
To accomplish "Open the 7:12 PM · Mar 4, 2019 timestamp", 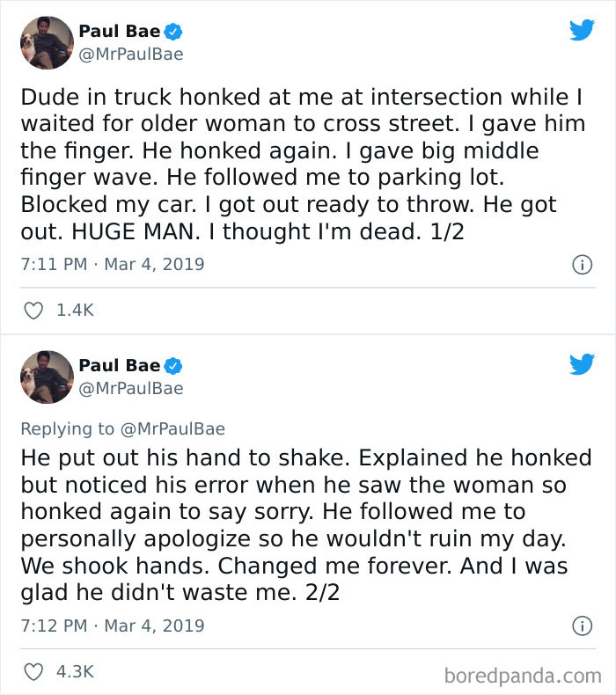I will [112, 626].
